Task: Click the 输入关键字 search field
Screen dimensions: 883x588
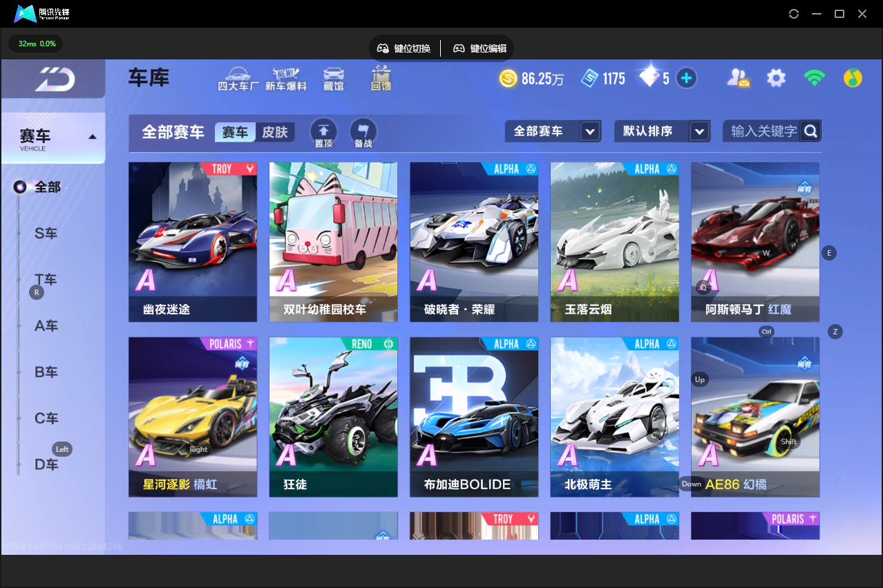Action: pos(763,131)
